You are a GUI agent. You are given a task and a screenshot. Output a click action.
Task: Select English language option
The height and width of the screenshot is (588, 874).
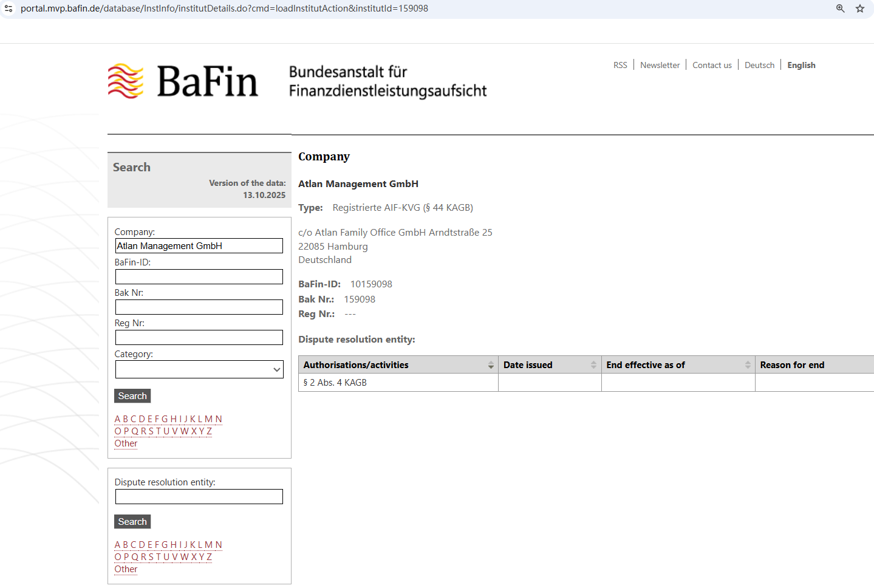coord(801,65)
